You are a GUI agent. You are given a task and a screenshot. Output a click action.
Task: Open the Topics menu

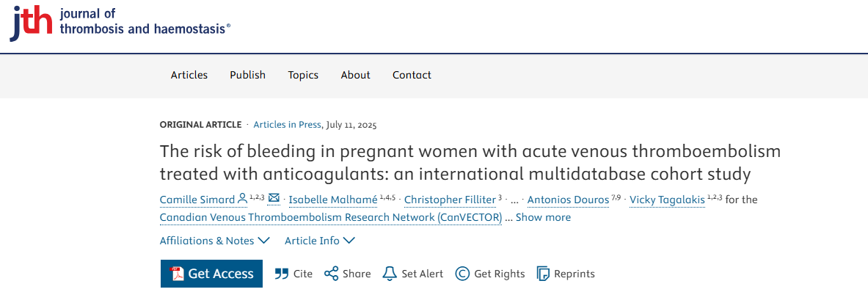pyautogui.click(x=303, y=76)
